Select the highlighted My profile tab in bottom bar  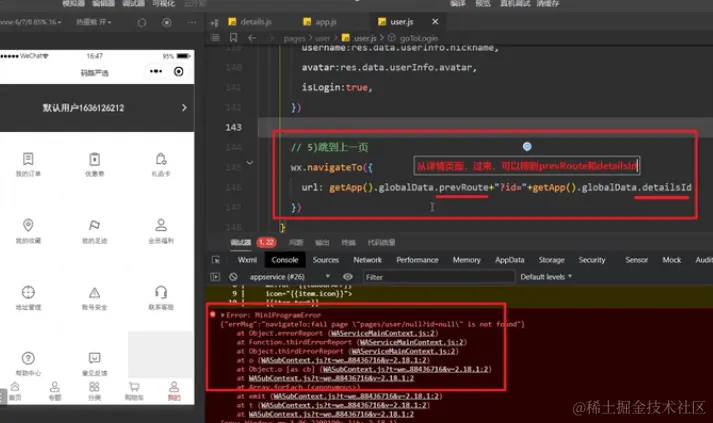point(174,391)
